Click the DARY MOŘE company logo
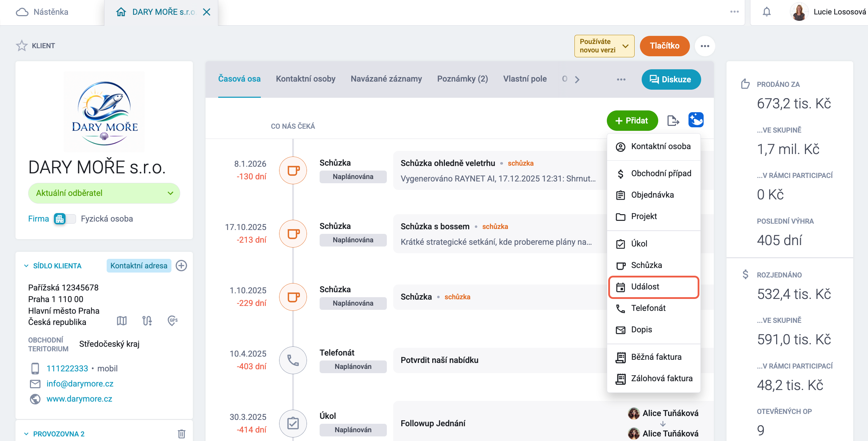Viewport: 868px width, 441px height. (x=104, y=112)
